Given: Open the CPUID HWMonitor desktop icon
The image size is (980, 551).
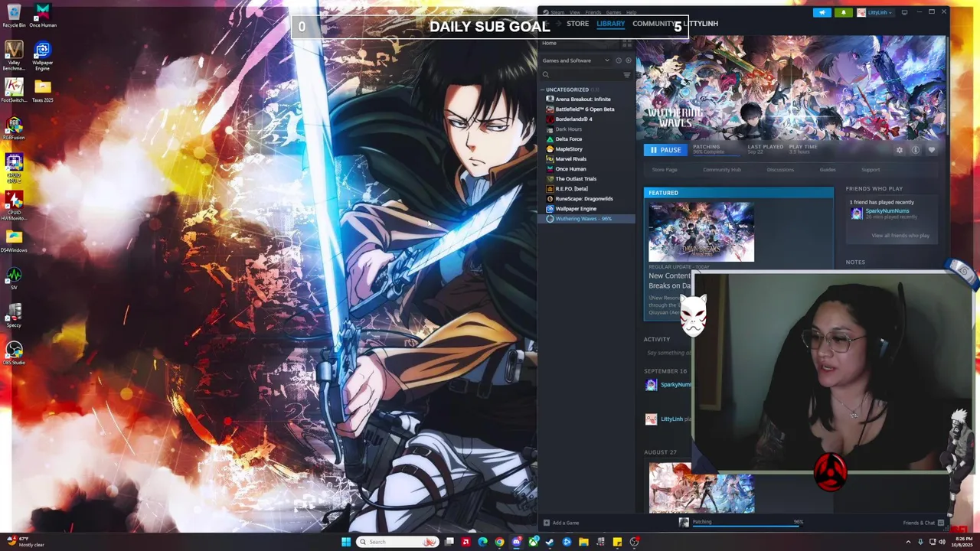Looking at the screenshot, I should (14, 207).
